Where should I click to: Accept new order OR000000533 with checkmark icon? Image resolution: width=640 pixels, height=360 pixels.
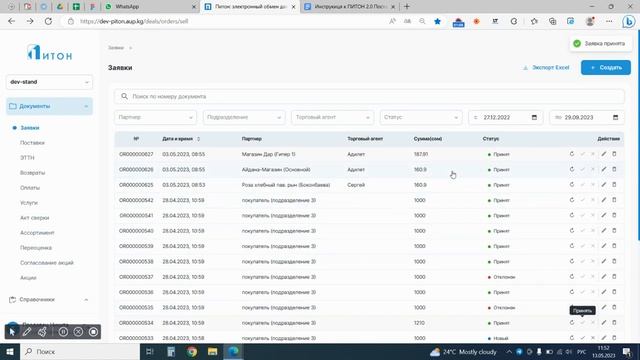(582, 338)
